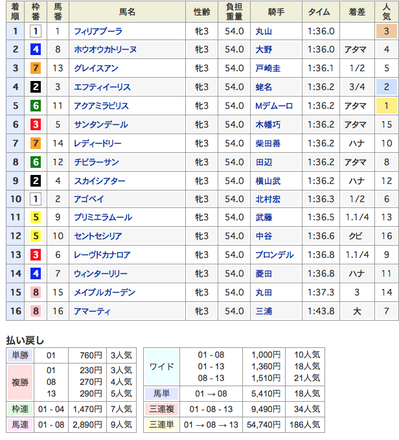The image size is (399, 440).
Task: Click bracket number badge in アマーティ row
Action: pyautogui.click(x=36, y=311)
